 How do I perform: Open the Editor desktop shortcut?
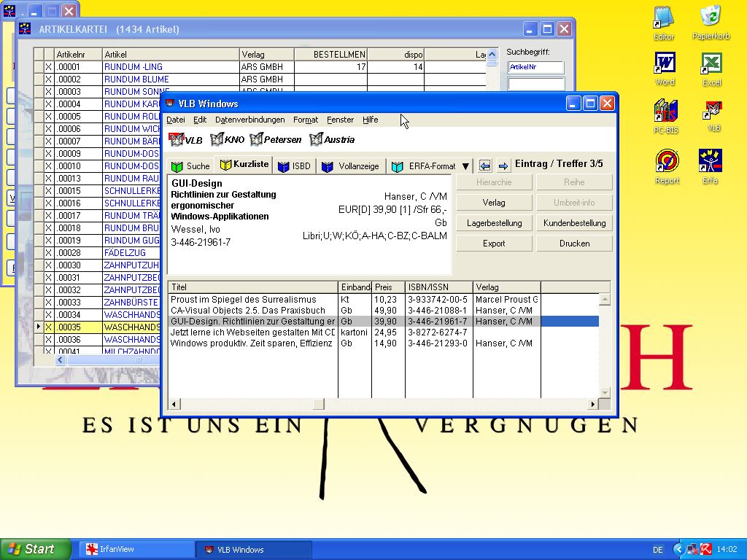click(664, 23)
